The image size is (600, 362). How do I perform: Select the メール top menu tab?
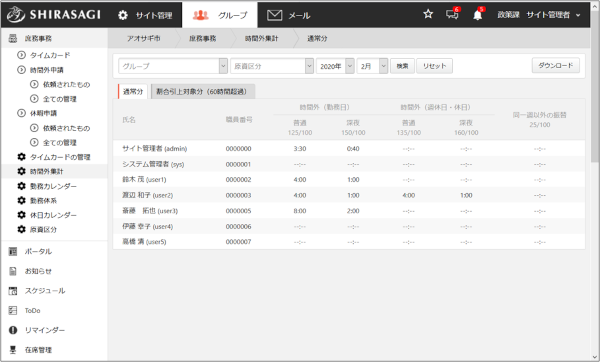[x=289, y=15]
